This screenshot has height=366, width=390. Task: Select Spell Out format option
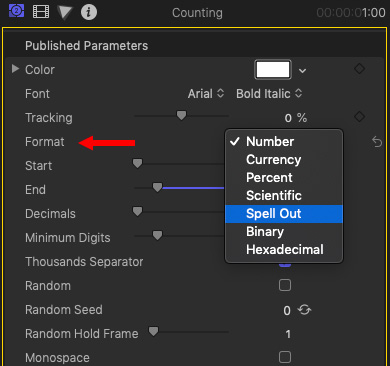pyautogui.click(x=284, y=214)
